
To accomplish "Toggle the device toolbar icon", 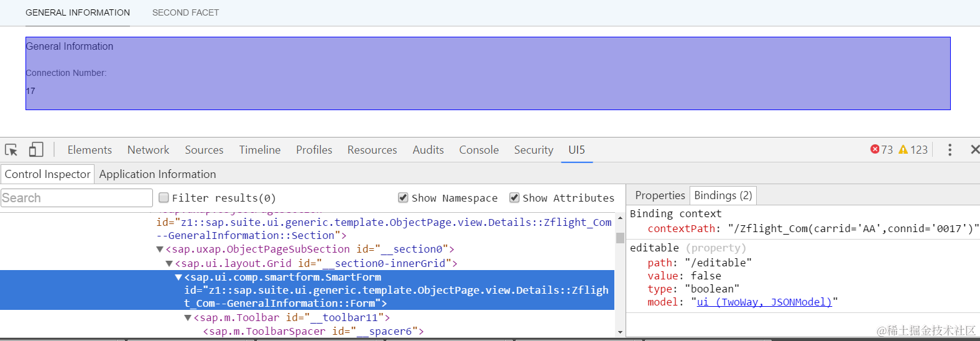I will [36, 150].
